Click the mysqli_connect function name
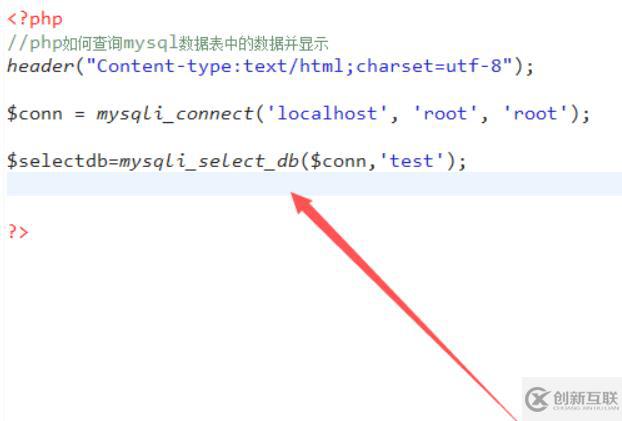This screenshot has height=421, width=622. pos(175,114)
